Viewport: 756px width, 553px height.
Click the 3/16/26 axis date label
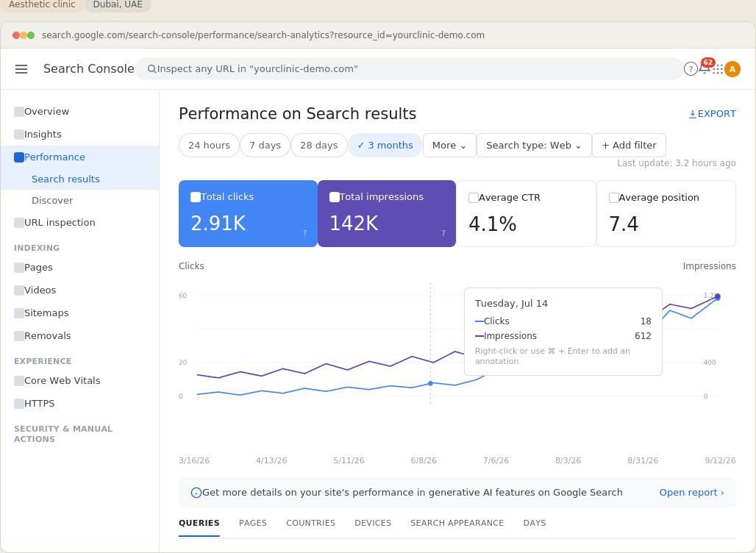pyautogui.click(x=194, y=460)
